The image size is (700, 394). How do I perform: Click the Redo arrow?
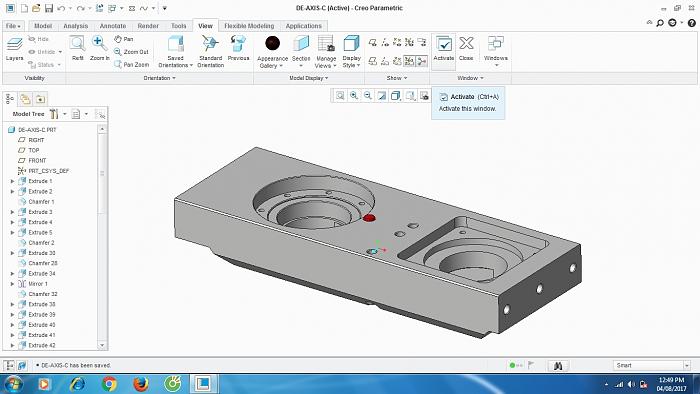click(80, 8)
